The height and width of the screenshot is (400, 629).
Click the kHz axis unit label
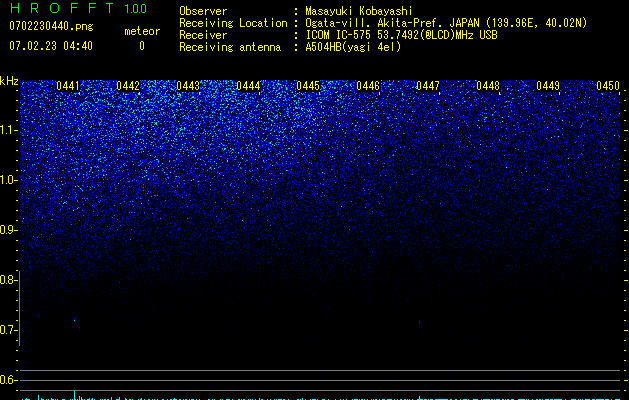[x=9, y=81]
